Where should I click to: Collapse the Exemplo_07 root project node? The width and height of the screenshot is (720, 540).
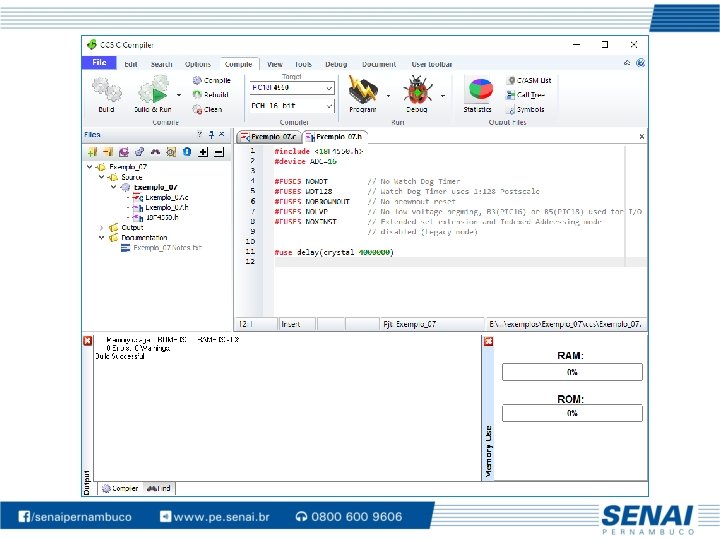(90, 167)
